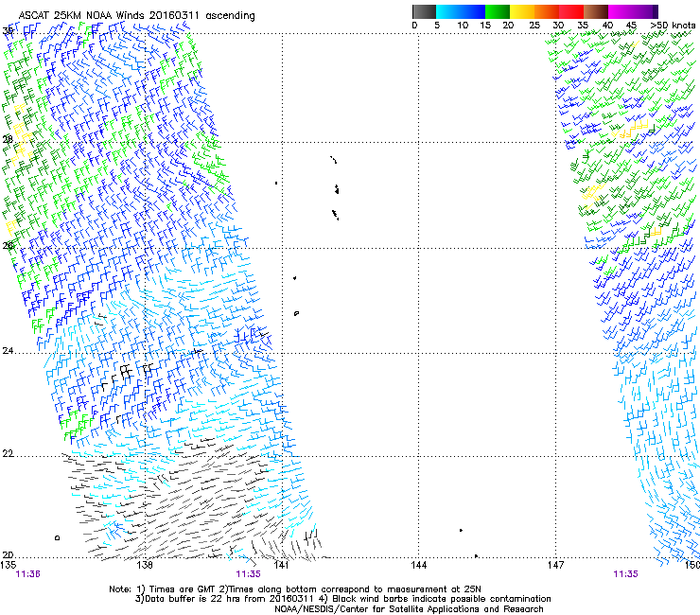Click the longitude label '147' on the bottom axis
700x615 pixels.
[555, 566]
